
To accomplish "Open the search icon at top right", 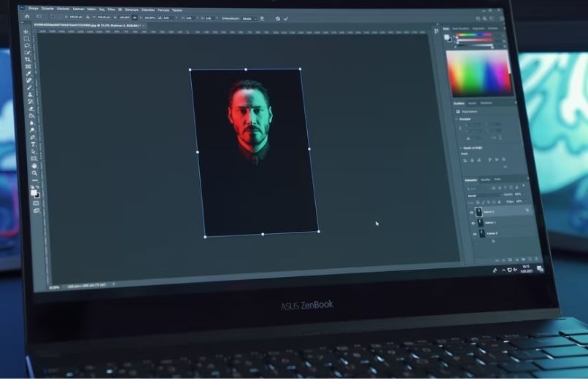I will [x=484, y=19].
